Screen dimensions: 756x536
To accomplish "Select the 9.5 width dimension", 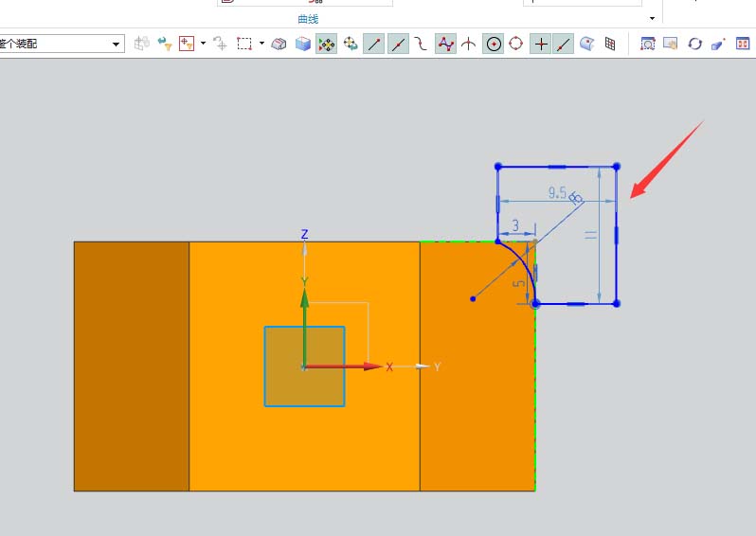I will click(x=557, y=193).
